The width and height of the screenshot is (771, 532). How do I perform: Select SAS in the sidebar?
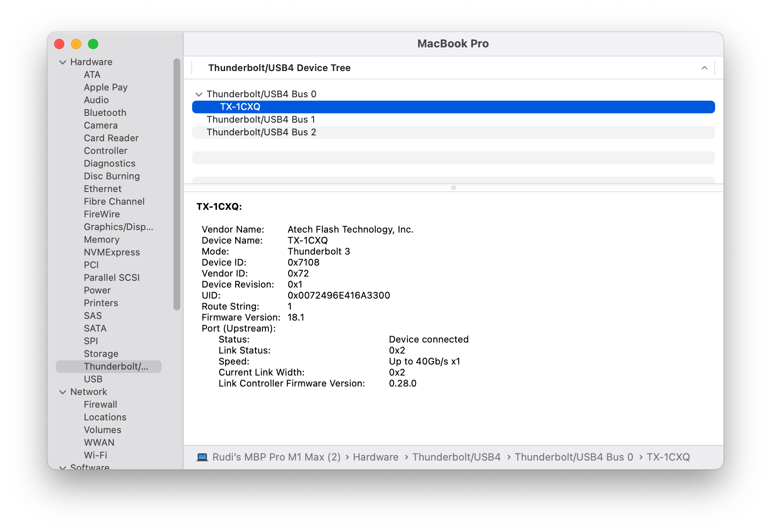click(93, 316)
